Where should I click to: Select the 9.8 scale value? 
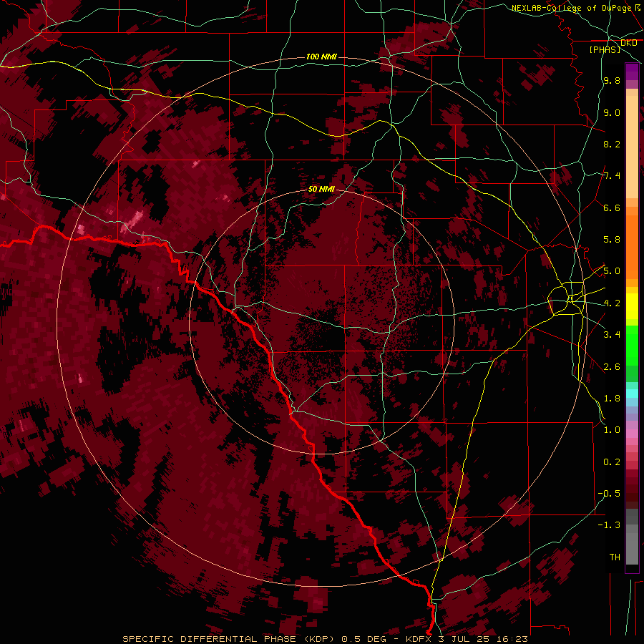click(612, 81)
